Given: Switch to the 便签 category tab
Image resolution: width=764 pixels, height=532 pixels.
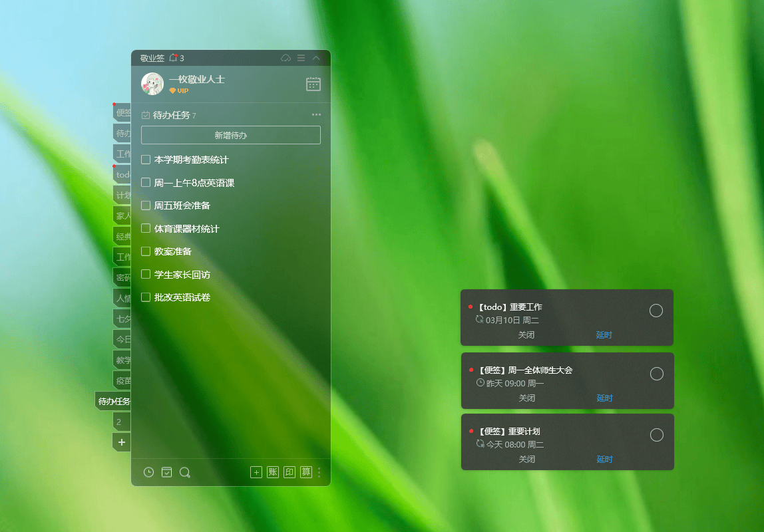Looking at the screenshot, I should 122,113.
